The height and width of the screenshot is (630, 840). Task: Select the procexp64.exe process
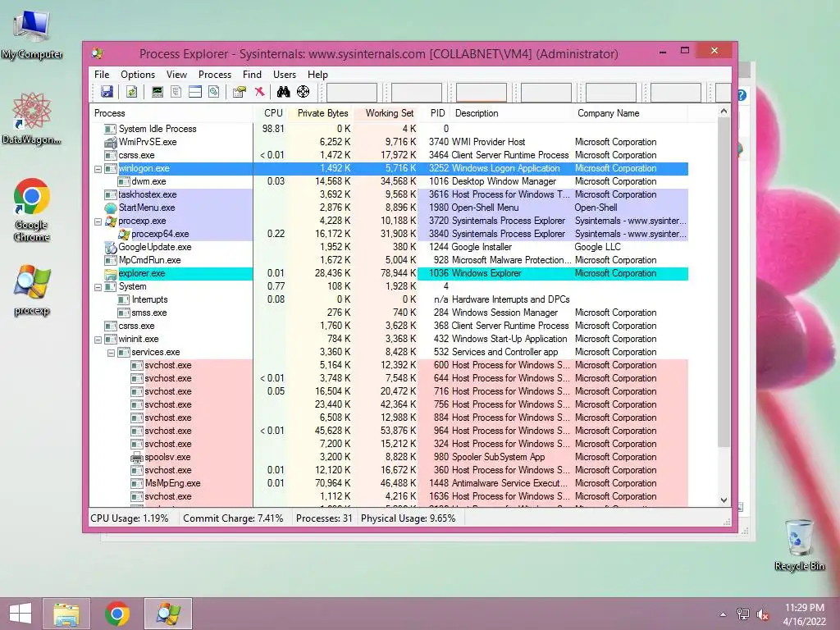pyautogui.click(x=388, y=234)
